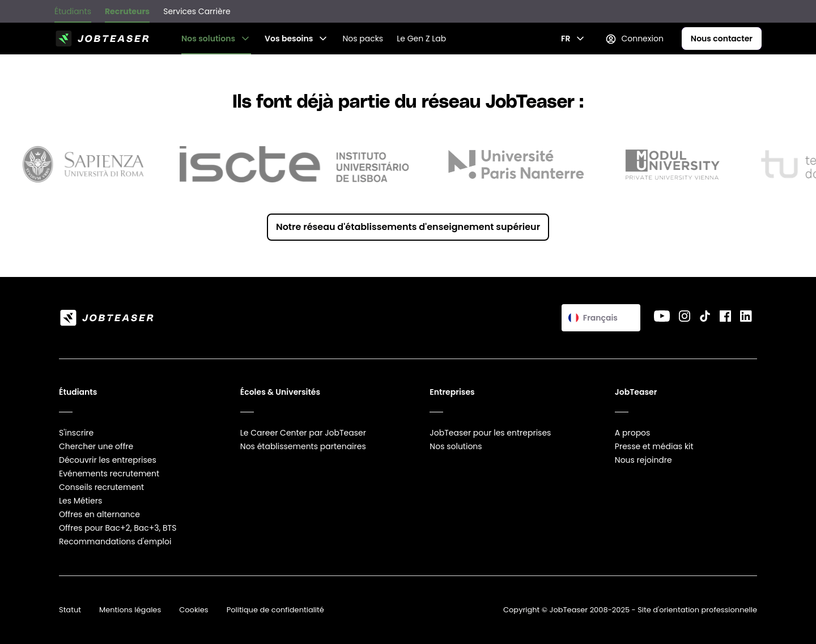Open the A propos link
Viewport: 816px width, 644px height.
click(x=632, y=433)
